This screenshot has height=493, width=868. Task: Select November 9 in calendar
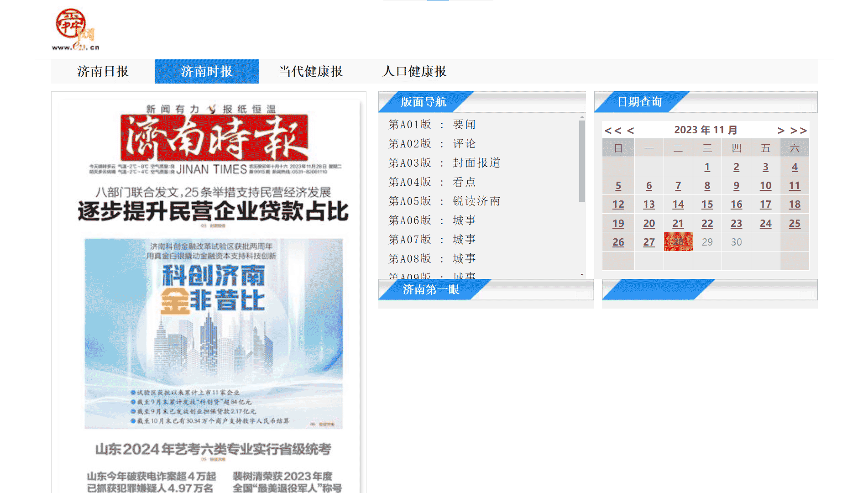736,186
